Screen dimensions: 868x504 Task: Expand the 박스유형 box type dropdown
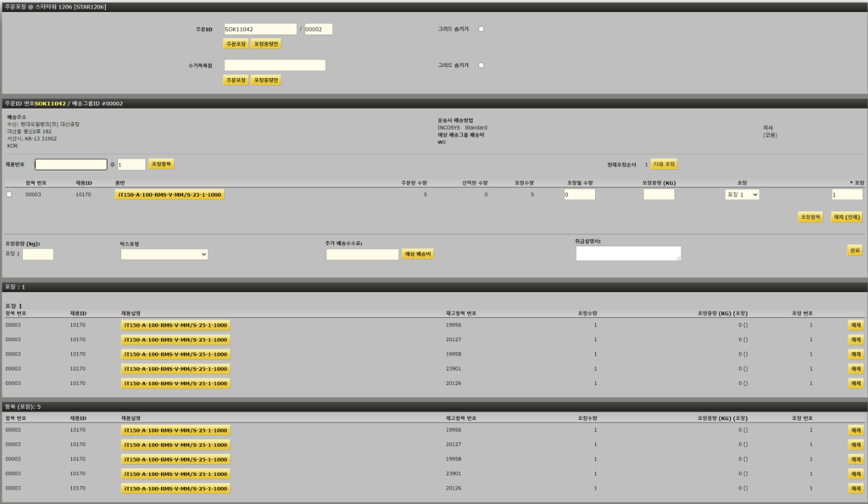pyautogui.click(x=164, y=254)
